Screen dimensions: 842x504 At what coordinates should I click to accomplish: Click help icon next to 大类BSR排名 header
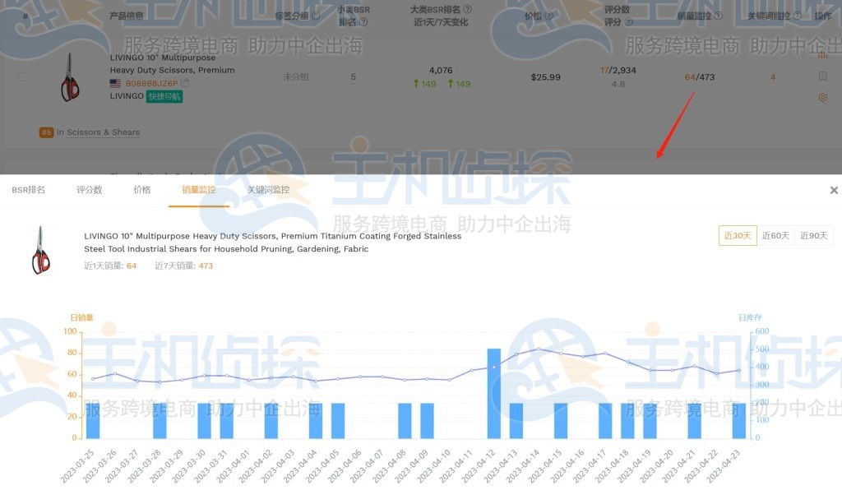[x=467, y=9]
